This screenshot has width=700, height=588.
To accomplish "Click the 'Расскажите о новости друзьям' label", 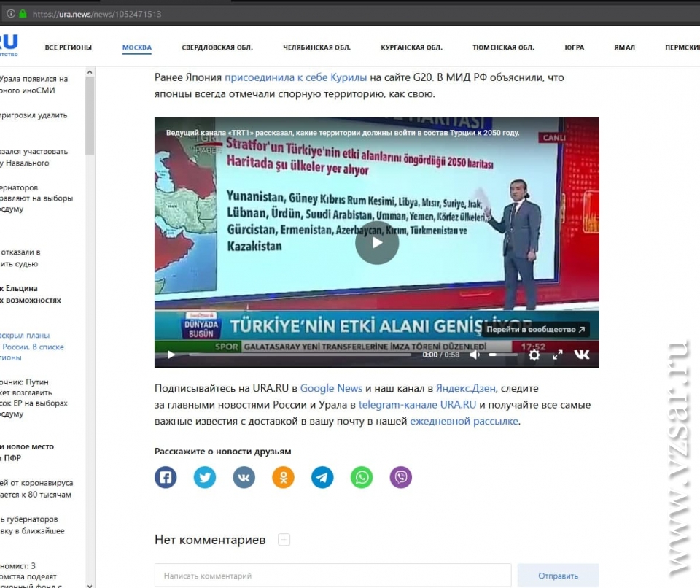I will click(x=223, y=452).
